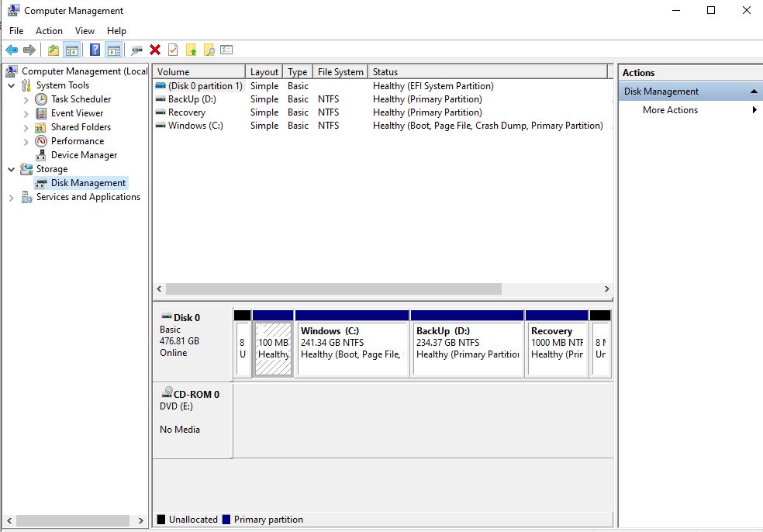The width and height of the screenshot is (763, 532).
Task: Click the checklist settings toolbar icon
Action: point(226,50)
